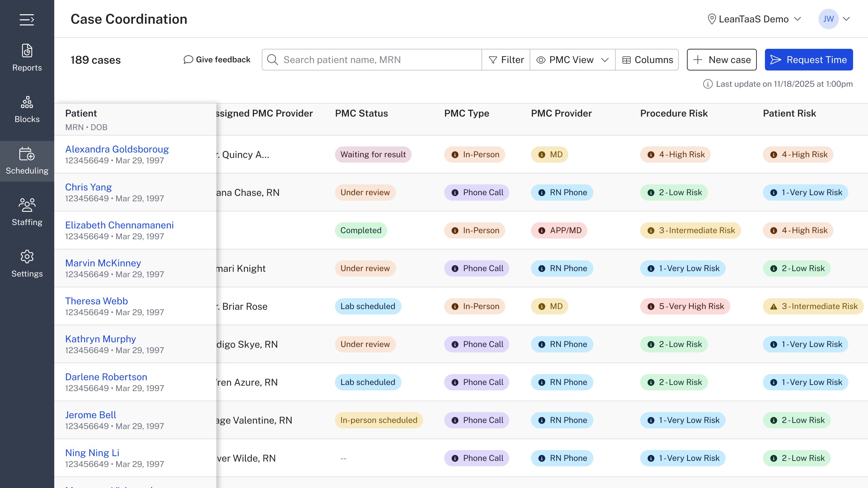Click info icon on Chris Yang's Phone Call tag
This screenshot has height=488, width=868.
(x=455, y=193)
